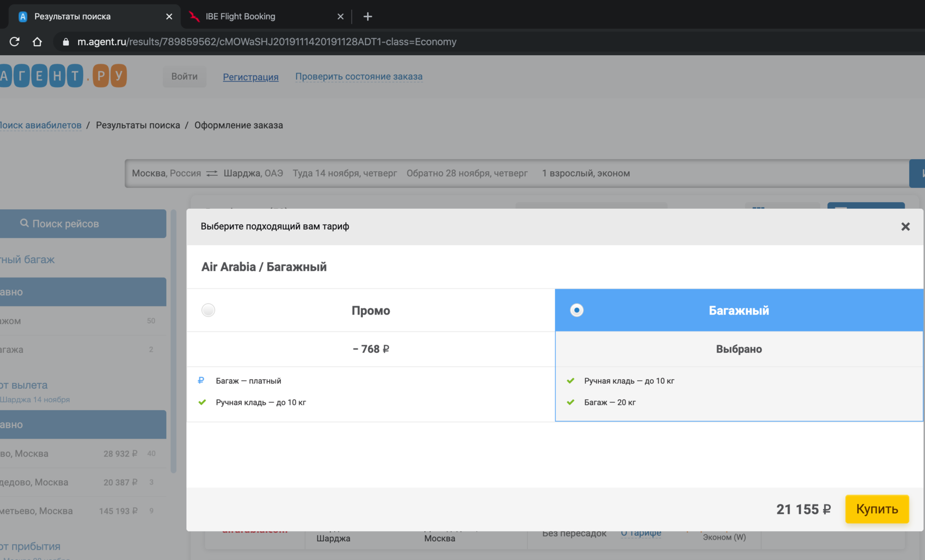The width and height of the screenshot is (925, 560).
Task: Close the IBE Flight Booking tab
Action: click(x=340, y=17)
